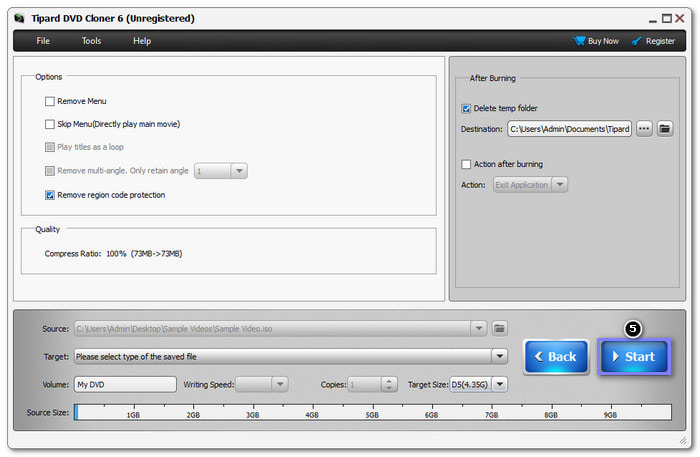Click the Volume name field My DVD
Viewport: 700px width, 457px height.
pyautogui.click(x=125, y=384)
